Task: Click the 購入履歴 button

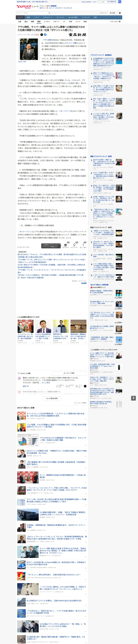Action: pos(112,13)
